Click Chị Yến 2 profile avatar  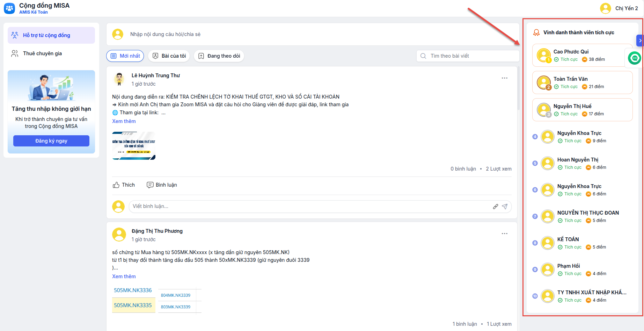605,8
